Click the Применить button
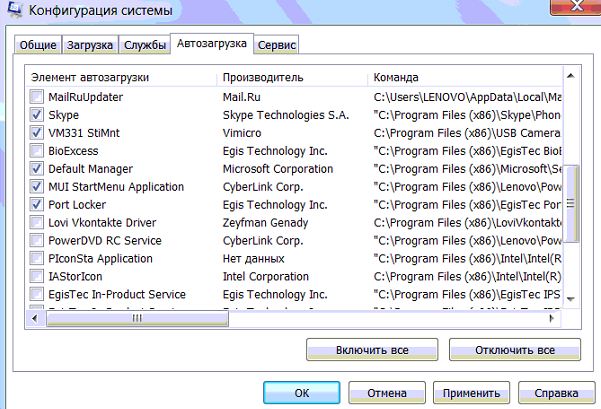This screenshot has width=601, height=409. tap(471, 393)
